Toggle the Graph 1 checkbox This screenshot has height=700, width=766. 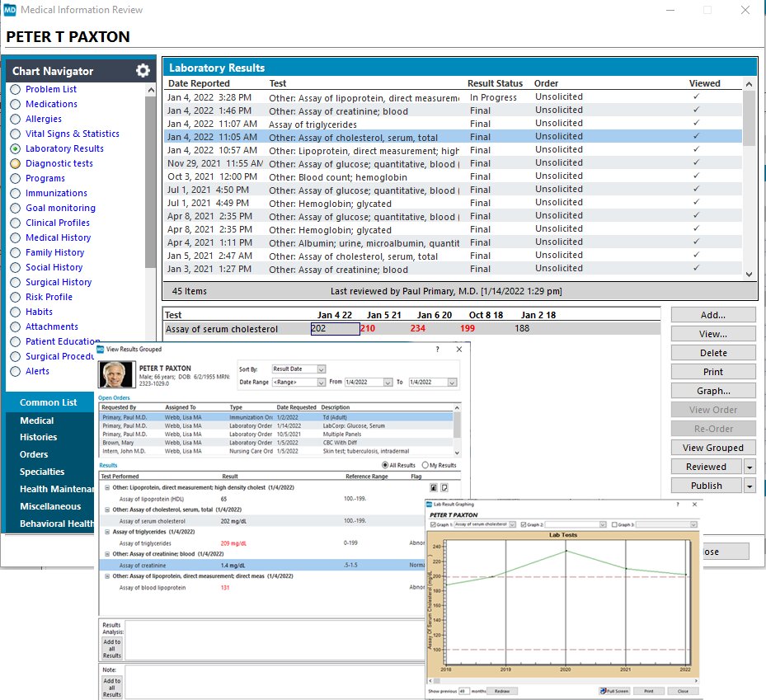point(435,524)
